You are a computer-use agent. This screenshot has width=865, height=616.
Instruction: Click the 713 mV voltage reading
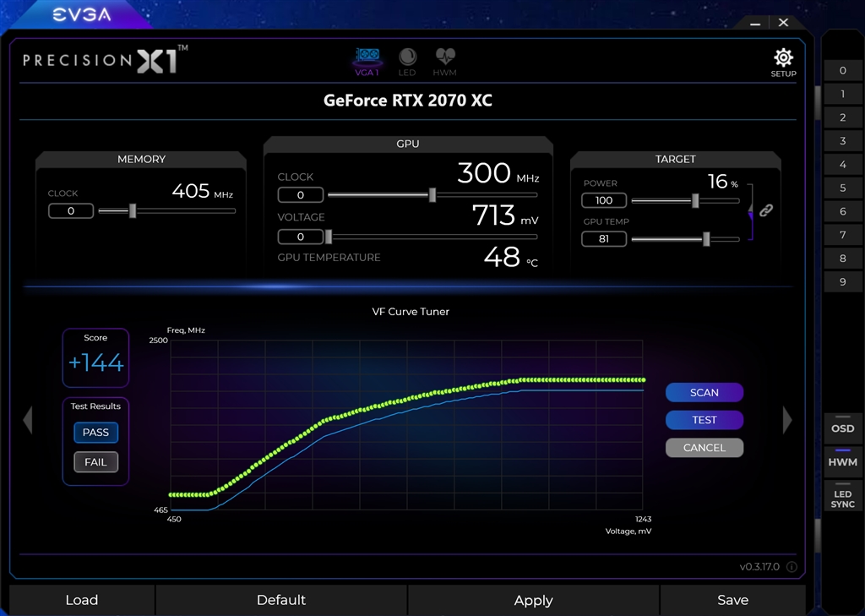[505, 215]
